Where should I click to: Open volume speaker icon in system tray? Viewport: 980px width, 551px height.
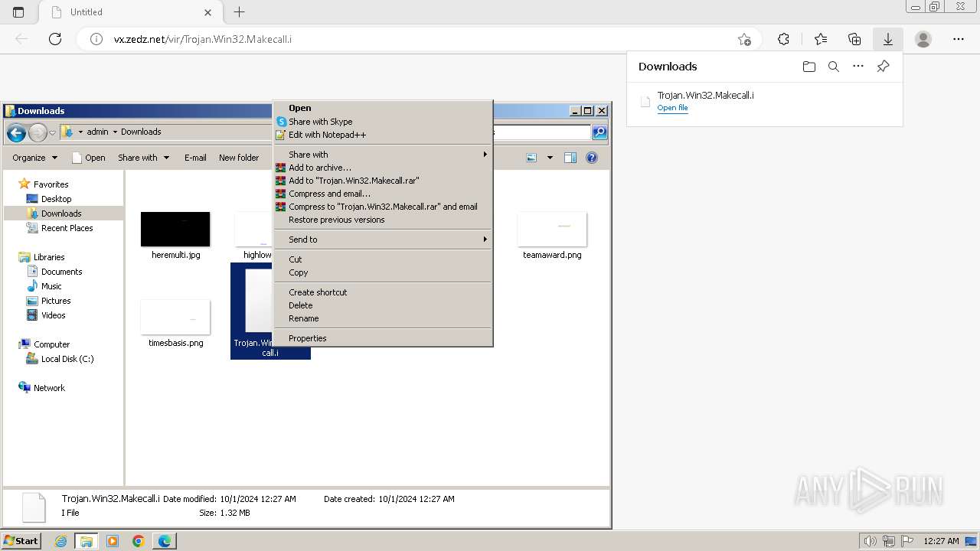pos(871,541)
